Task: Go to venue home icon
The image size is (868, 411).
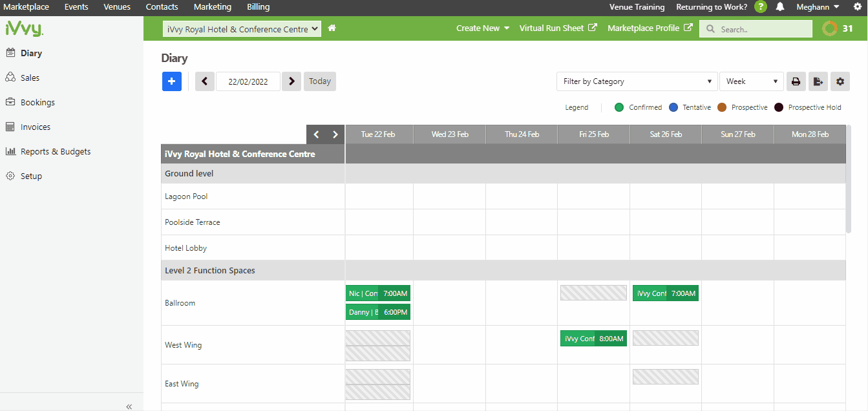Action: coord(332,28)
